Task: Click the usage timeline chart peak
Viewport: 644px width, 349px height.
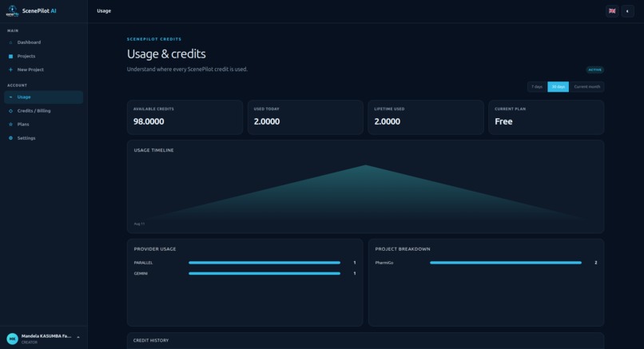Action: click(365, 165)
